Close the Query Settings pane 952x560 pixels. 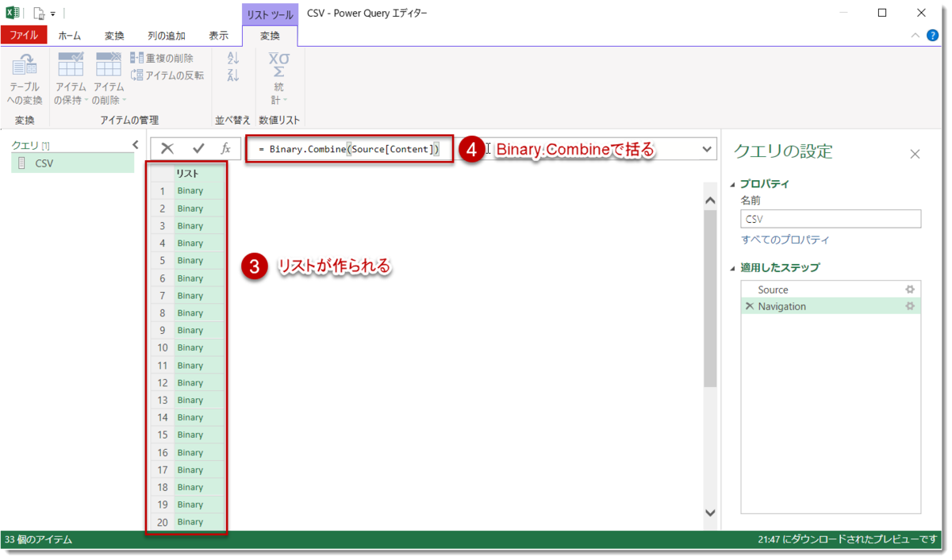click(x=915, y=154)
